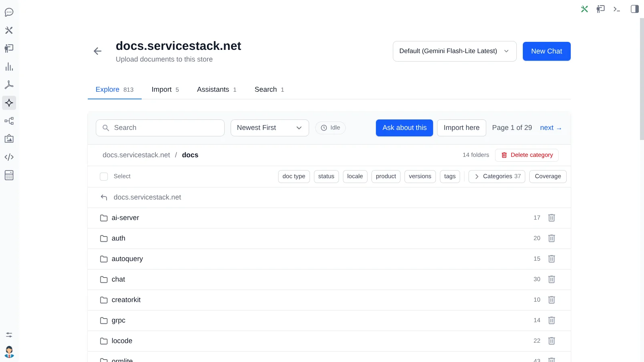This screenshot has height=362, width=644.
Task: Expand the Categories 37 panel
Action: pos(497,177)
